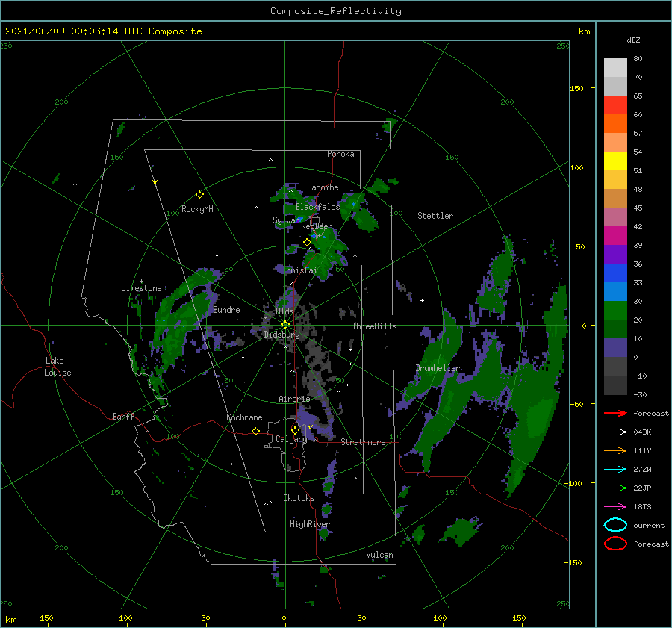Image resolution: width=672 pixels, height=628 pixels.
Task: Click the magenta 18TS arrow icon
Action: 615,507
